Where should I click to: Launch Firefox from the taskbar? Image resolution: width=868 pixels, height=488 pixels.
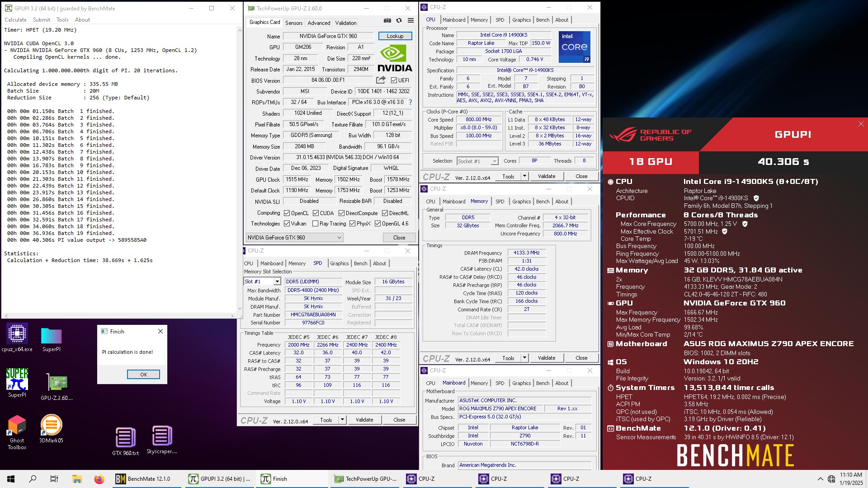click(99, 479)
